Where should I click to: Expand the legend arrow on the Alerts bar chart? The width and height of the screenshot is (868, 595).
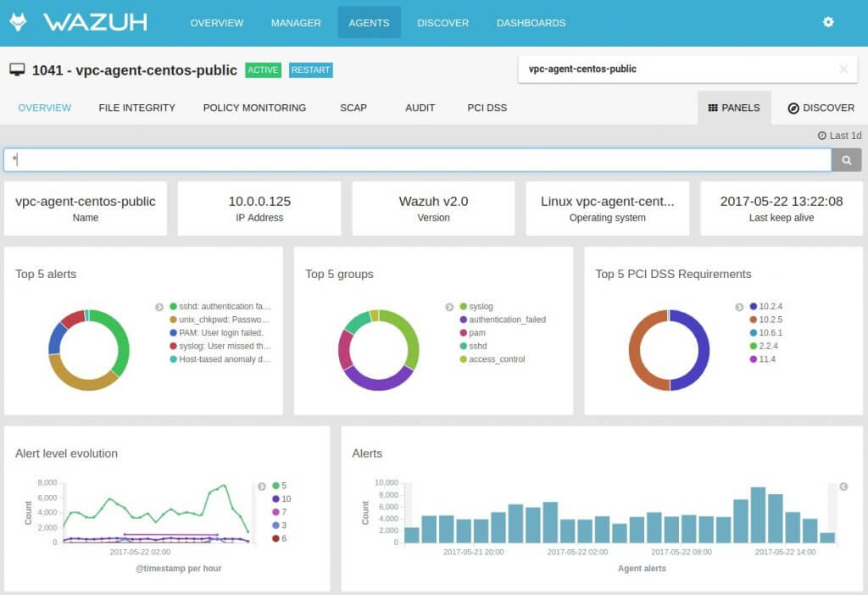[x=843, y=487]
